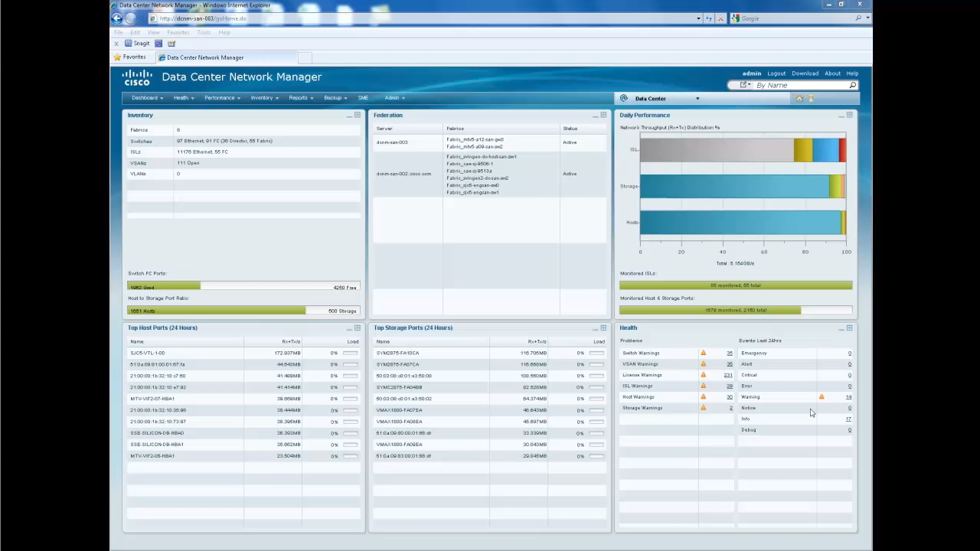Viewport: 980px width, 551px height.
Task: Select the Data Center Network Manager browser tab
Action: tap(226, 57)
